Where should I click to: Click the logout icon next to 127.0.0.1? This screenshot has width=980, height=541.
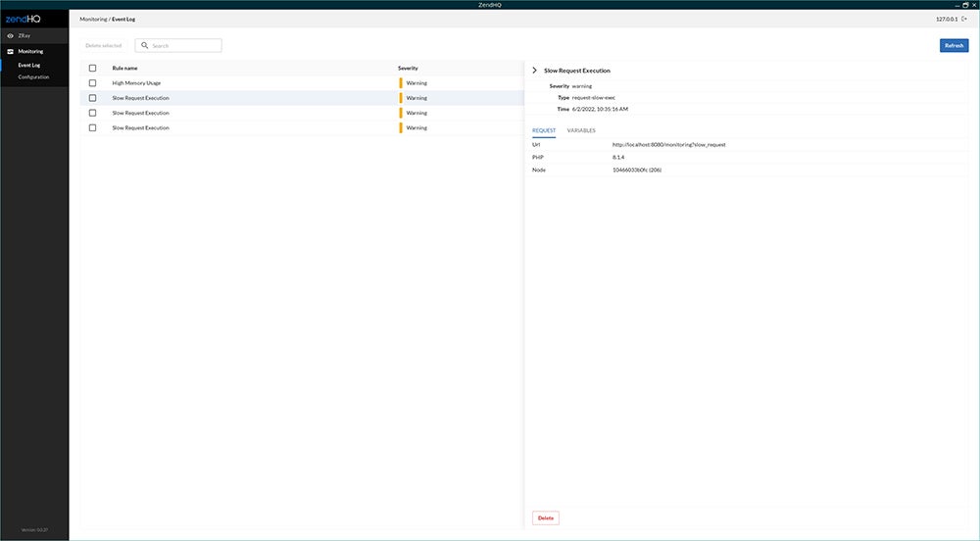tap(964, 20)
